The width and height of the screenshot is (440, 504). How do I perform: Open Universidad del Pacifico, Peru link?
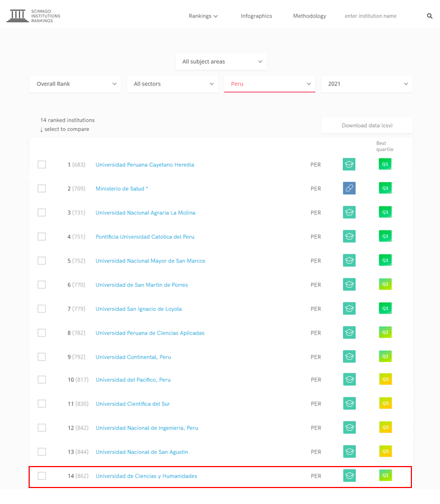click(133, 380)
